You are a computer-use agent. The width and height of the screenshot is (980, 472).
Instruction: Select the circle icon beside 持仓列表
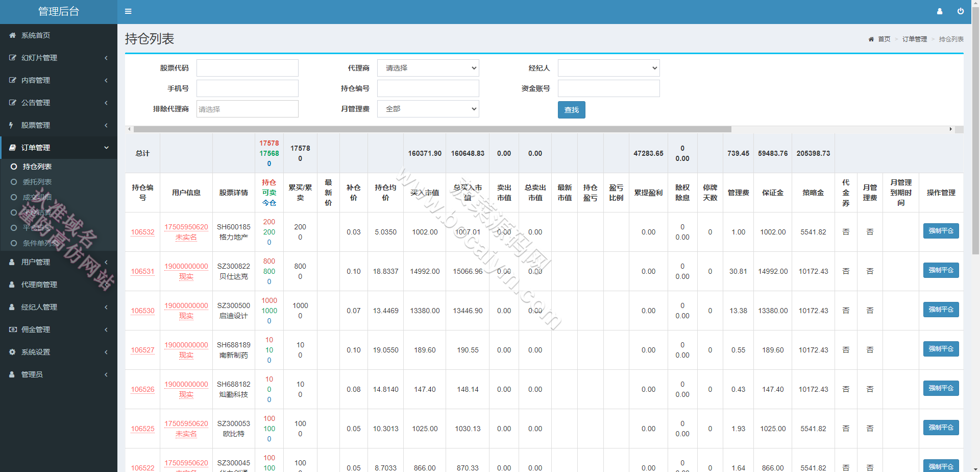pyautogui.click(x=14, y=167)
